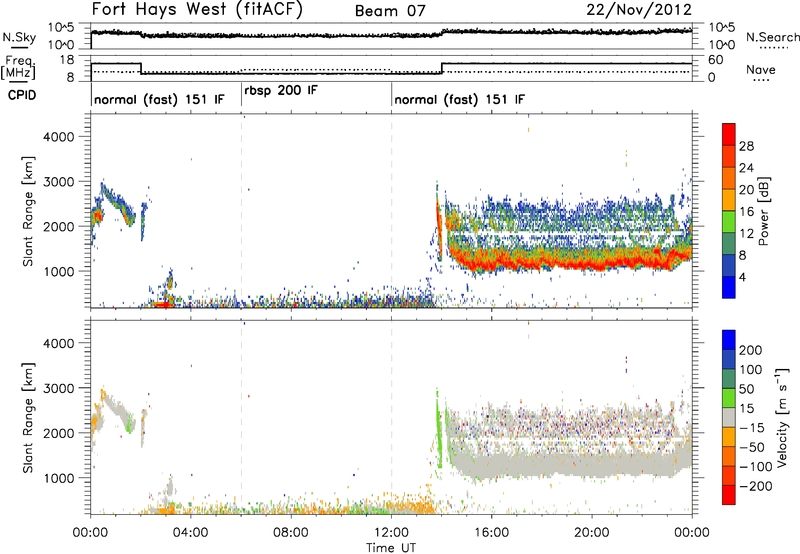Click the '4000' tick on the power plot
Viewport: 800px width, 554px height.
point(58,137)
